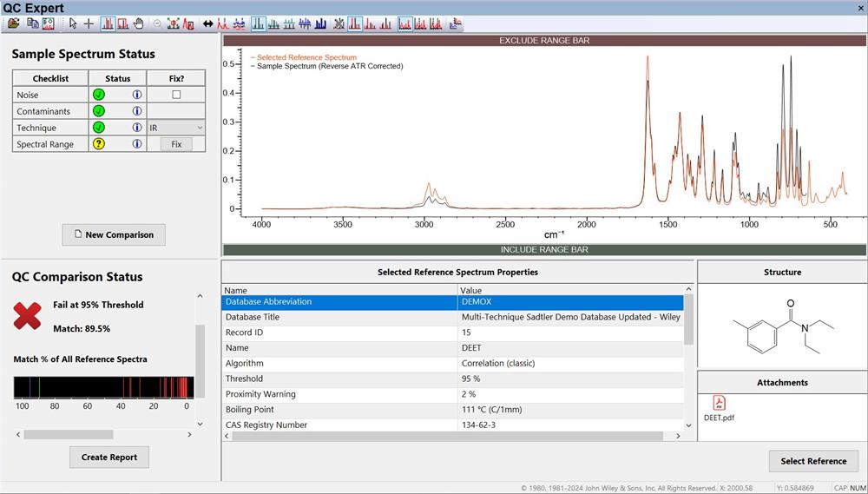
Task: Open the DEET.pdf attachment icon
Action: click(x=719, y=403)
